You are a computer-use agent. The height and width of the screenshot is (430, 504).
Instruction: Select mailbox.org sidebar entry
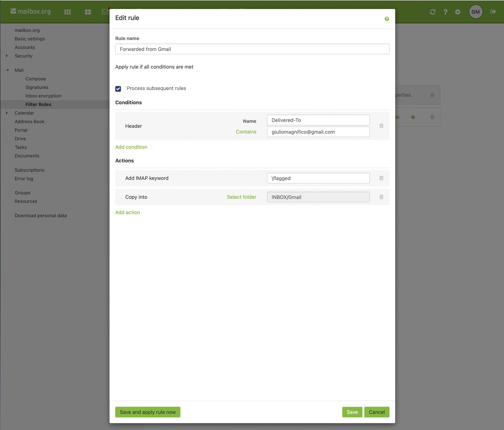pos(27,30)
